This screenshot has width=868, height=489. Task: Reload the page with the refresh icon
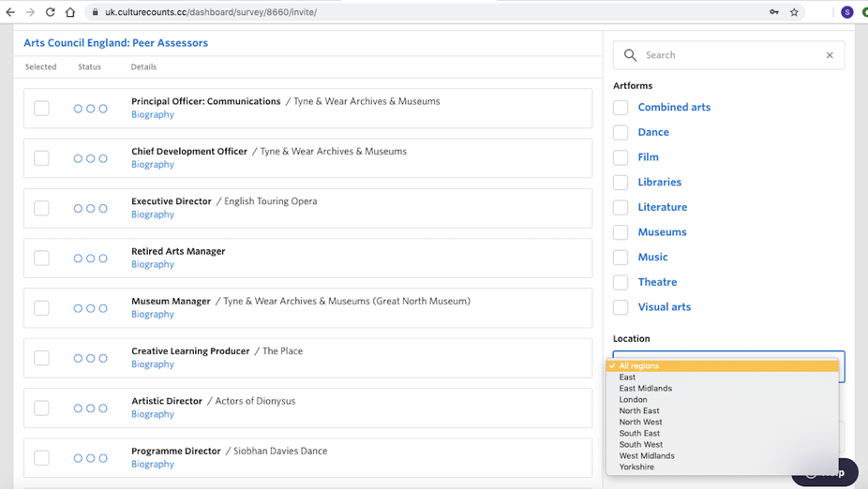pos(50,12)
